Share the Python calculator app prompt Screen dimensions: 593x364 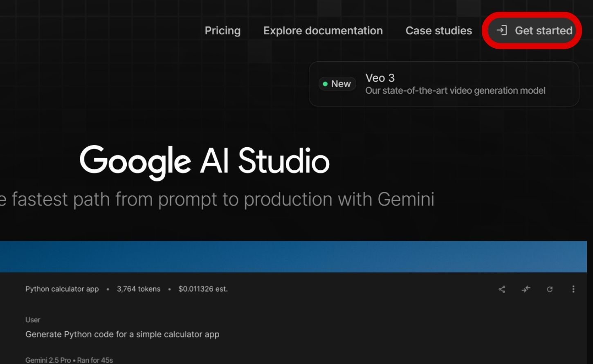(x=502, y=289)
